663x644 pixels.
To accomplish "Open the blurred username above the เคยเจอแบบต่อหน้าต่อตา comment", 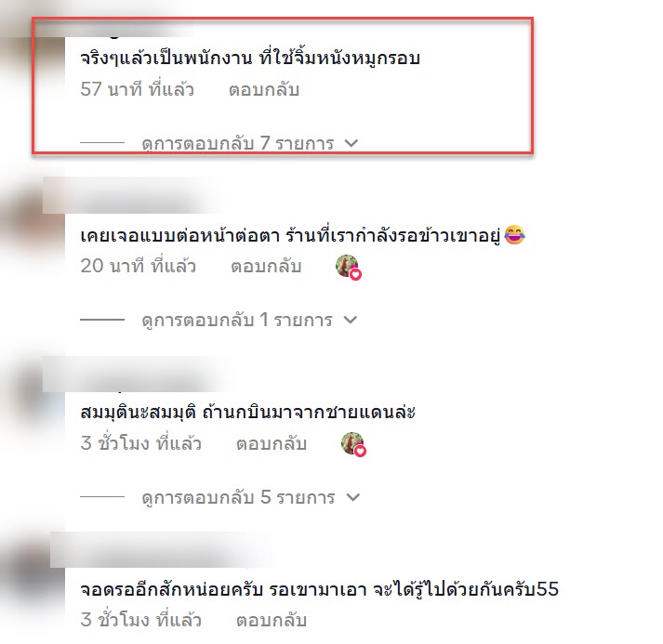I will pos(131,195).
